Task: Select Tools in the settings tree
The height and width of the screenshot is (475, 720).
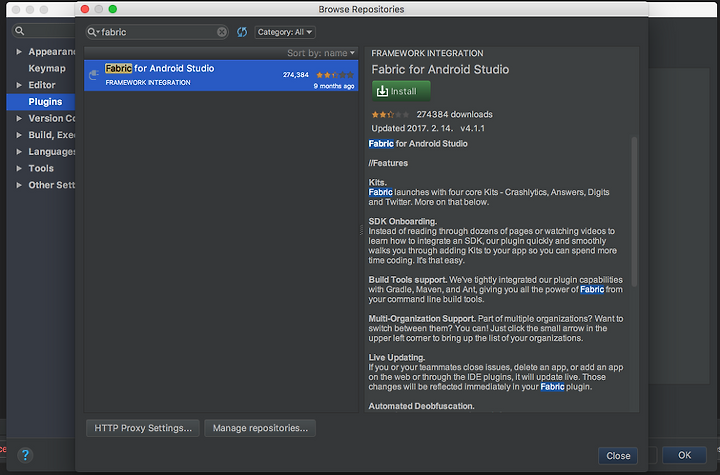Action: [x=41, y=169]
